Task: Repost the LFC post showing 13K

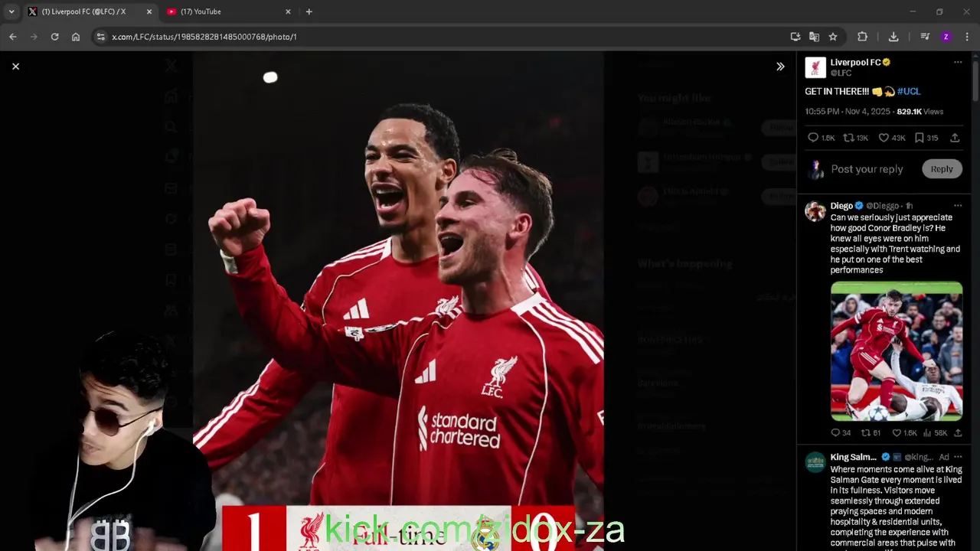Action: (x=855, y=138)
